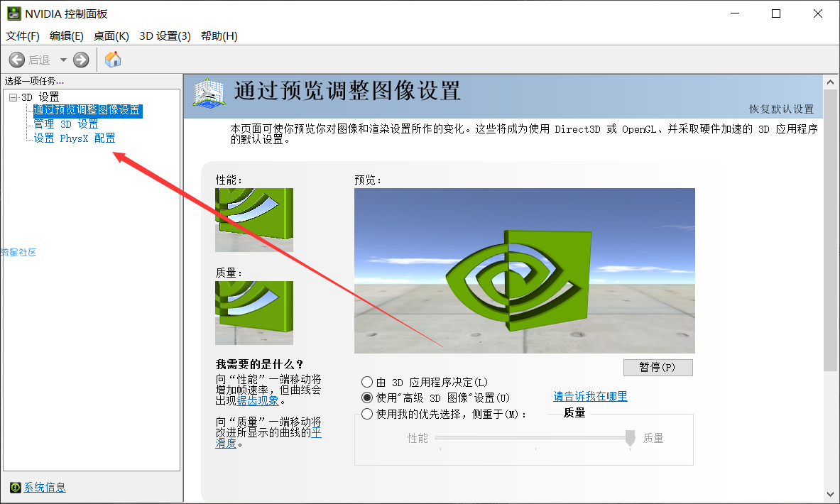Image resolution: width=840 pixels, height=504 pixels.
Task: Click the large 3D preview image
Action: [525, 270]
